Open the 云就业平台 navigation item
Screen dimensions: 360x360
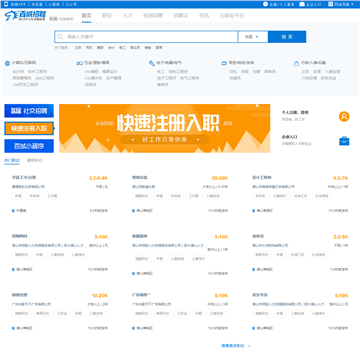232,16
